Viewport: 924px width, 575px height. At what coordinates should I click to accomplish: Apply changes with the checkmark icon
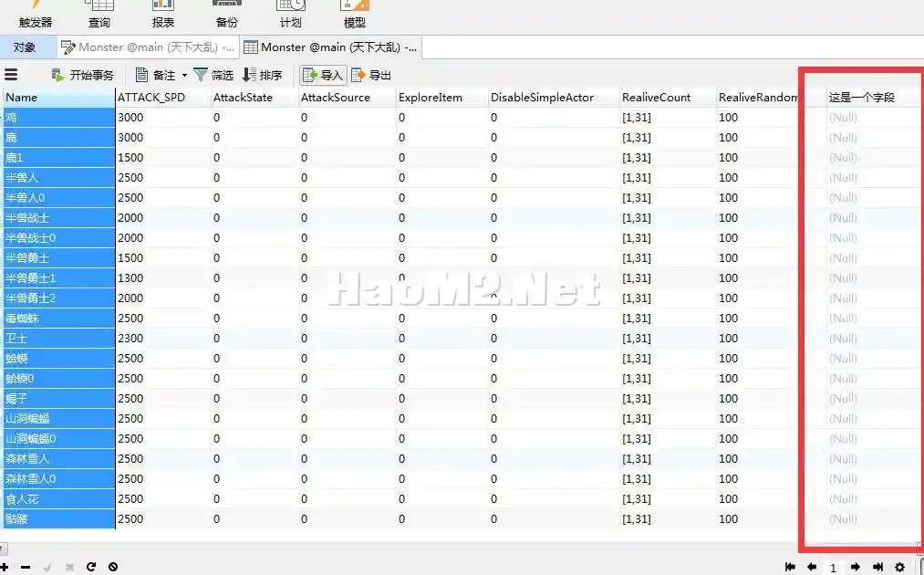point(47,567)
